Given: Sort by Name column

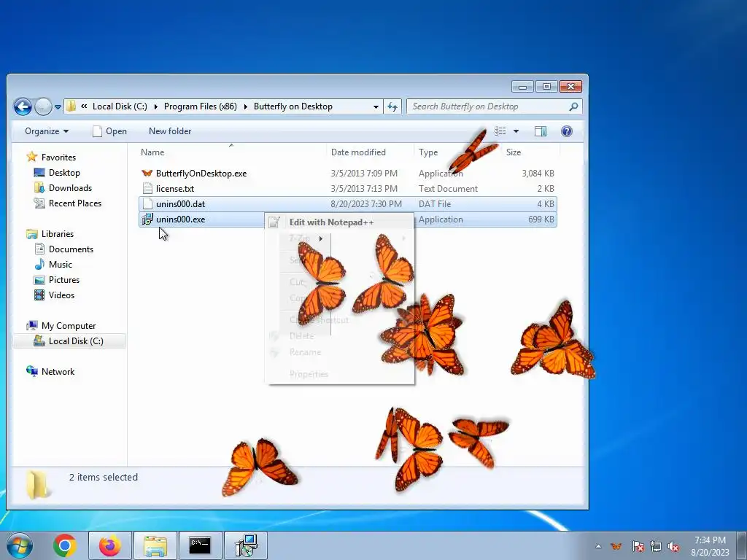Looking at the screenshot, I should [x=152, y=152].
